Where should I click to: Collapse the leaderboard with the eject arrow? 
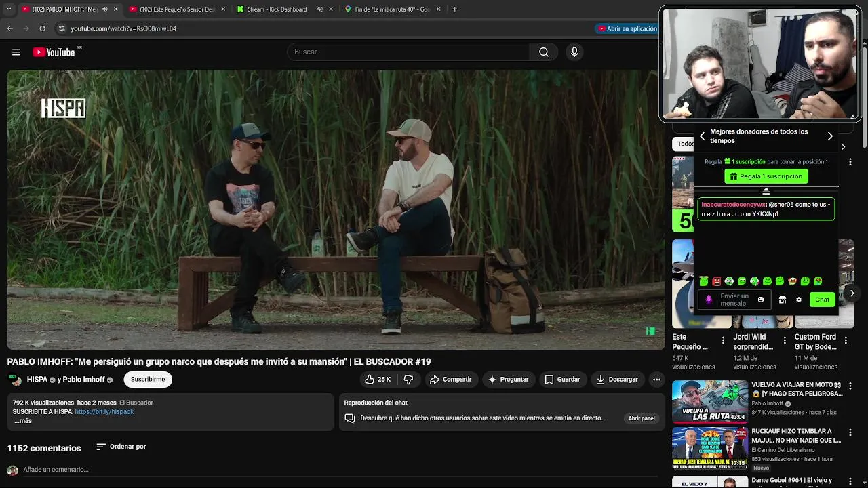(x=766, y=191)
